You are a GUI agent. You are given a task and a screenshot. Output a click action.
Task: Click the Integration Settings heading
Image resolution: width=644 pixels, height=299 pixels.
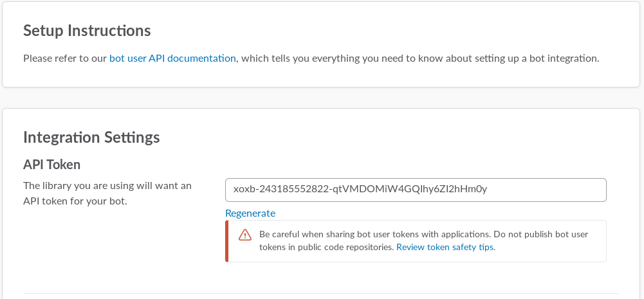pyautogui.click(x=91, y=137)
